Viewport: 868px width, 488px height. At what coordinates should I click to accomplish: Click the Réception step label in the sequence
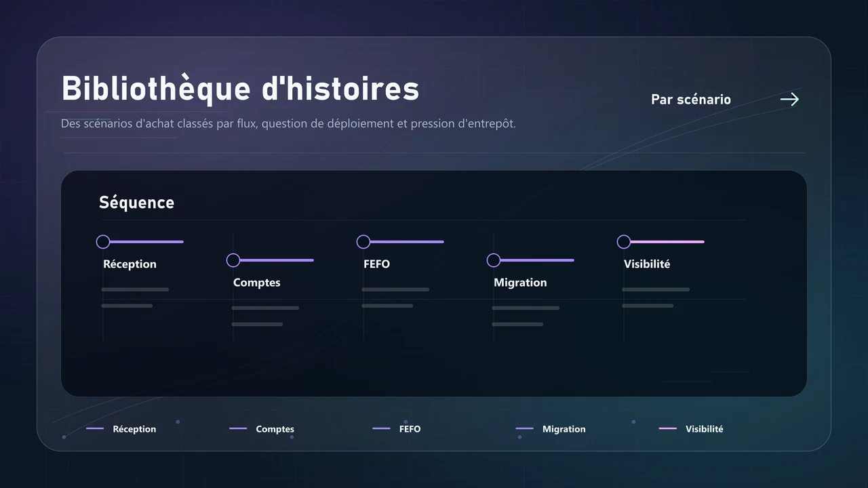(x=130, y=264)
